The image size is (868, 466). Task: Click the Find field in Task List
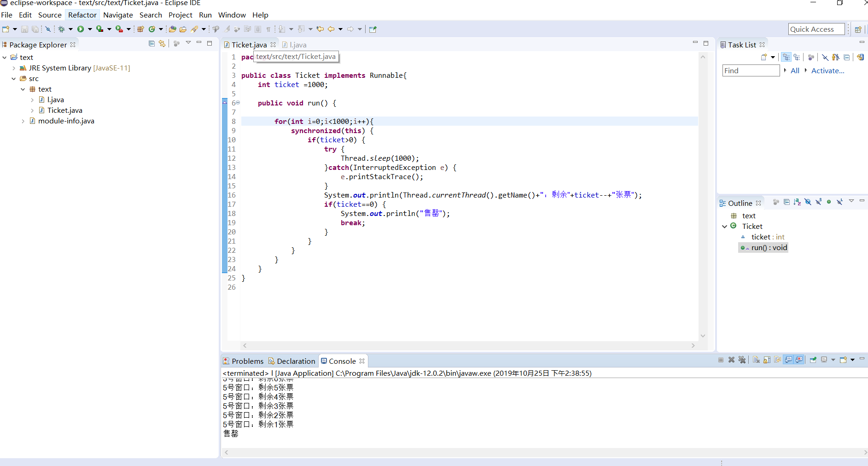pyautogui.click(x=751, y=70)
